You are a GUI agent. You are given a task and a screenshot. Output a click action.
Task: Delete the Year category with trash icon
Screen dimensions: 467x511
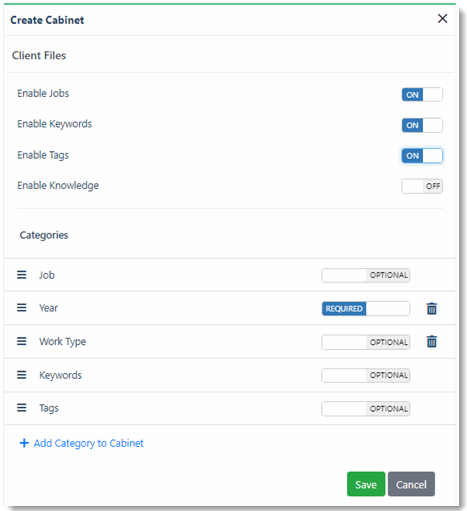click(432, 308)
